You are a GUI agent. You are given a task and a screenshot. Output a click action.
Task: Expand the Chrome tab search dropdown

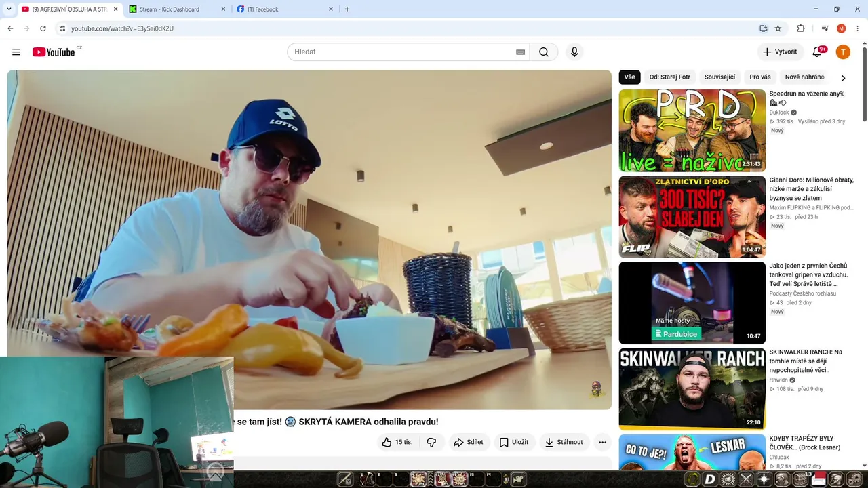tap(9, 9)
